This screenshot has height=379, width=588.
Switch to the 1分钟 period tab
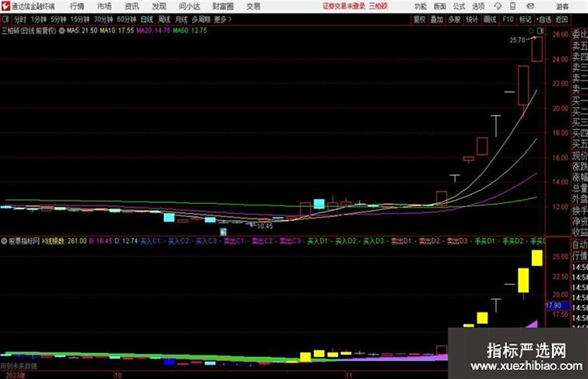(x=39, y=19)
